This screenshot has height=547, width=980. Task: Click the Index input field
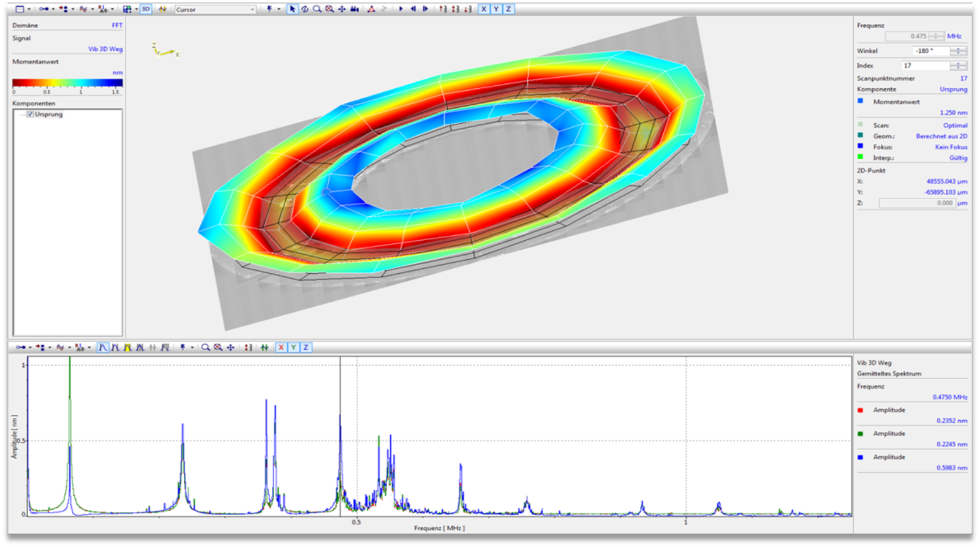pyautogui.click(x=924, y=66)
